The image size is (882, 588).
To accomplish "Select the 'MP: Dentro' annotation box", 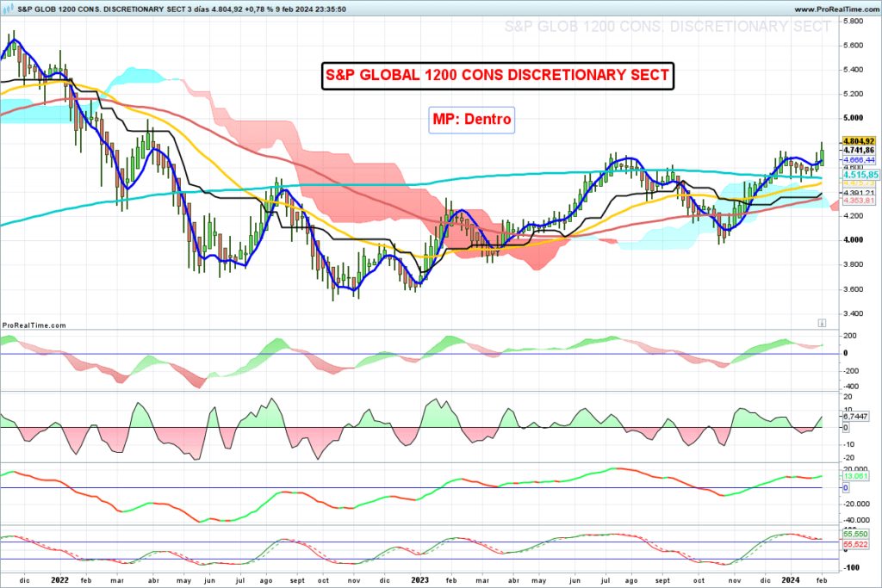I will point(471,119).
